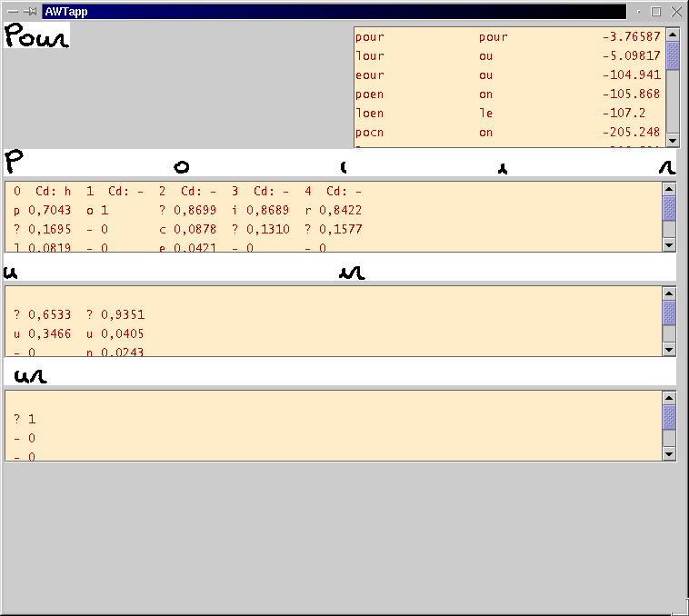This screenshot has height=616, width=689.
Task: Click the value 'i 0,8689'
Action: pyautogui.click(x=261, y=210)
